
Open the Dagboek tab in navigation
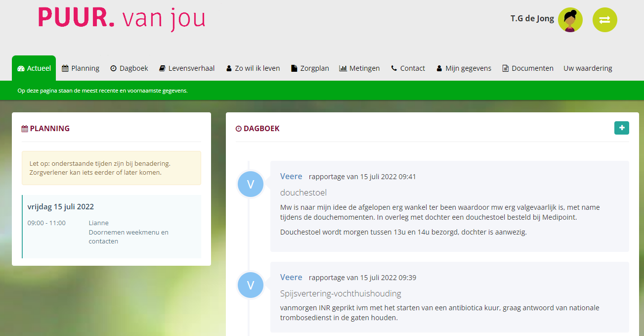coord(129,68)
